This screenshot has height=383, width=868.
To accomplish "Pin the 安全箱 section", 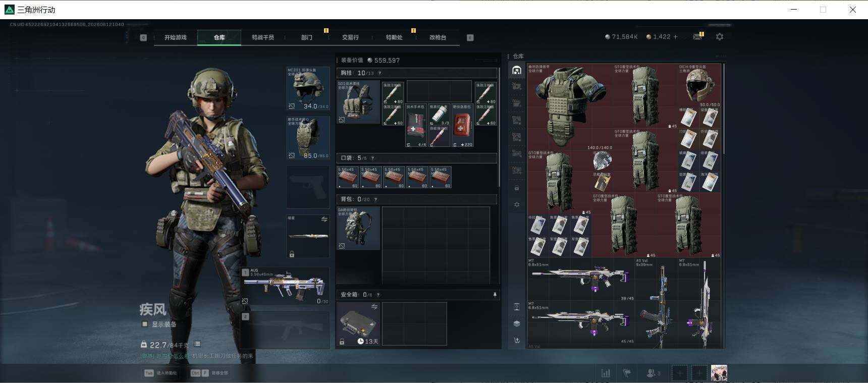I will [x=495, y=295].
